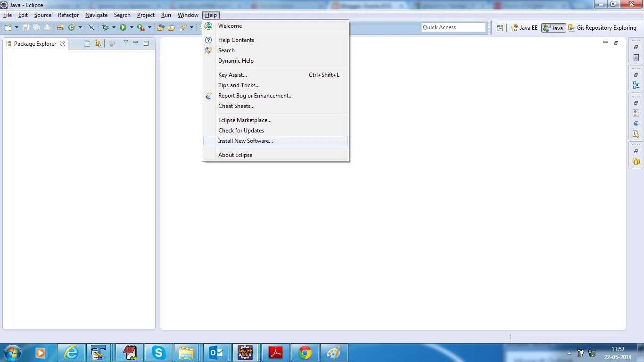
Task: Minimize the Package Explorer view
Action: (135, 42)
